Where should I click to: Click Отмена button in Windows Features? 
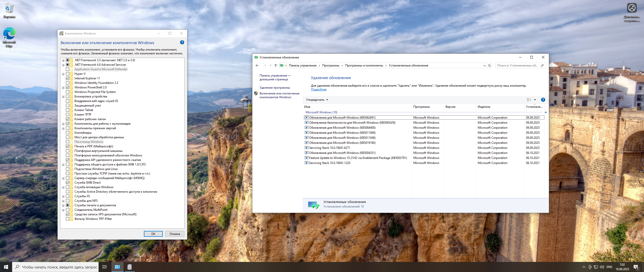coord(175,234)
